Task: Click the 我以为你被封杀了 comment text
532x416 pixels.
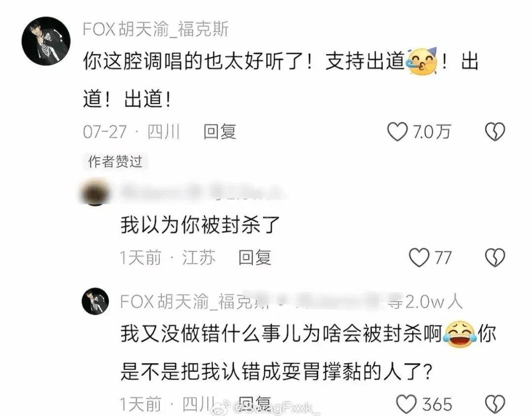Action: click(x=200, y=225)
